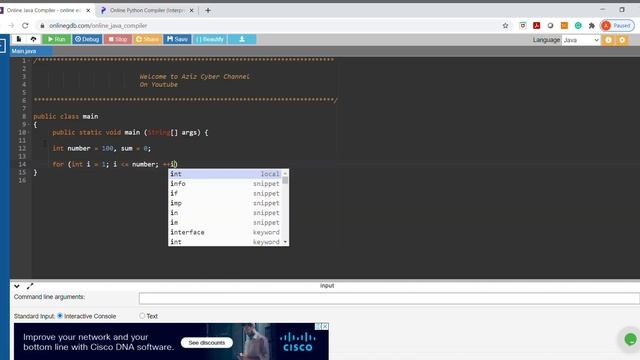Restore down the browser window
Screen dimensions: 640x360
(x=622, y=9)
